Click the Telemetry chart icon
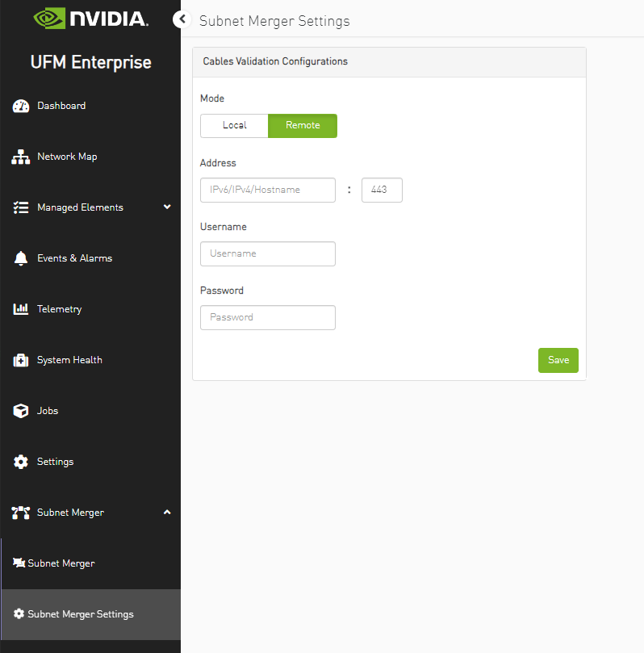Image resolution: width=644 pixels, height=653 pixels. coord(21,310)
